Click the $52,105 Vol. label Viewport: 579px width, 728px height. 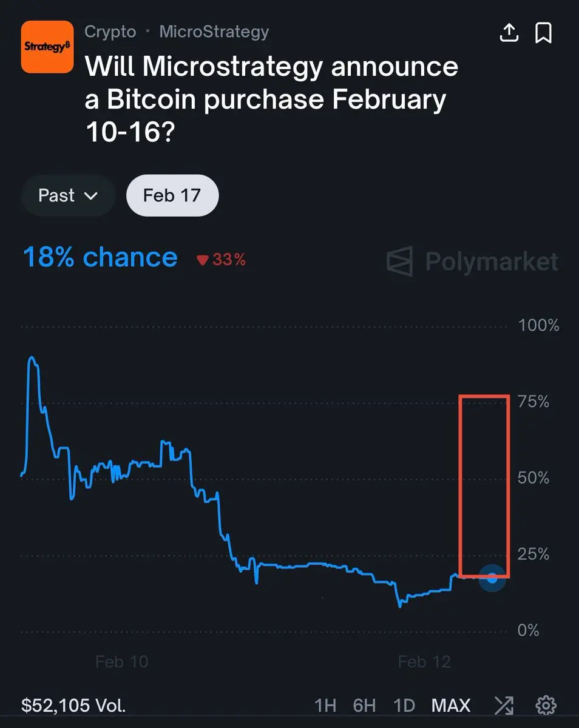coord(73,706)
